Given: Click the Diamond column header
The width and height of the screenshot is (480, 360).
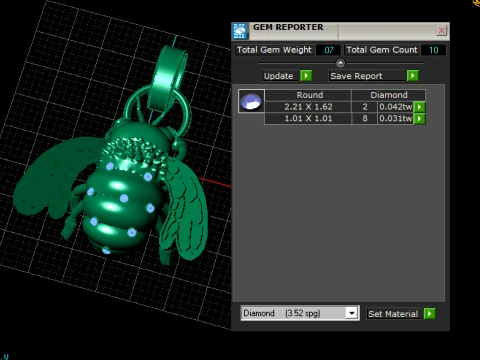Looking at the screenshot, I should click(389, 95).
